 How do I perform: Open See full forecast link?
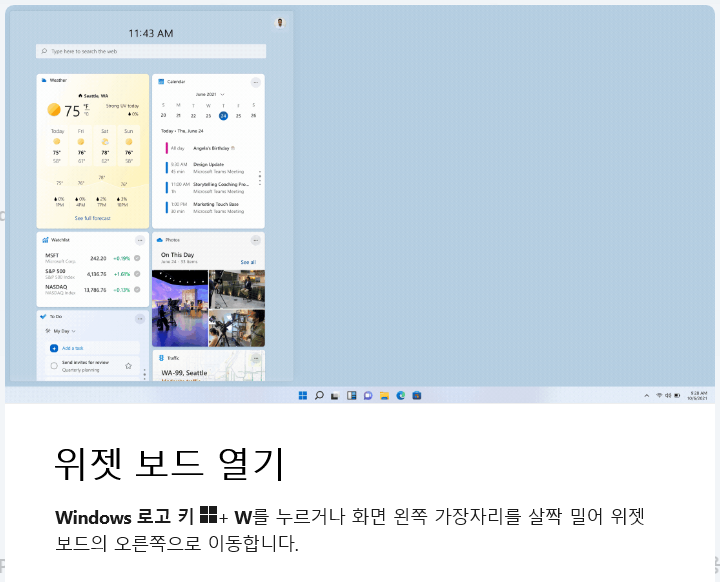click(93, 218)
